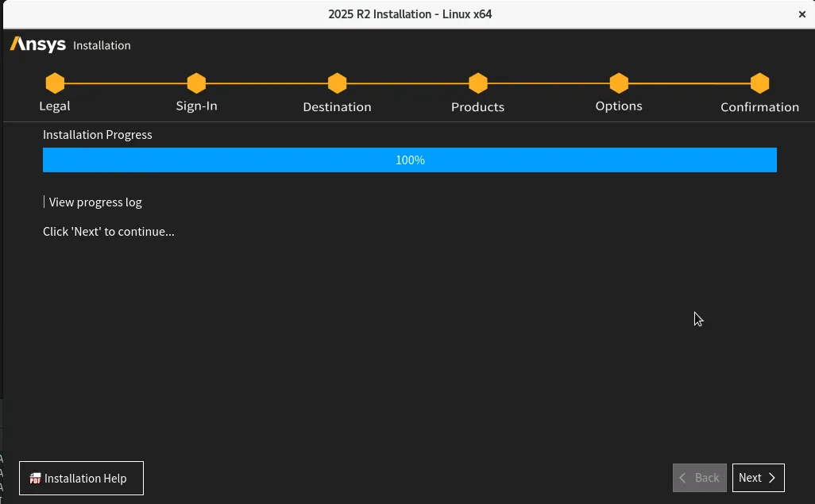The height and width of the screenshot is (504, 815).
Task: Select the Legal step label
Action: coord(55,106)
